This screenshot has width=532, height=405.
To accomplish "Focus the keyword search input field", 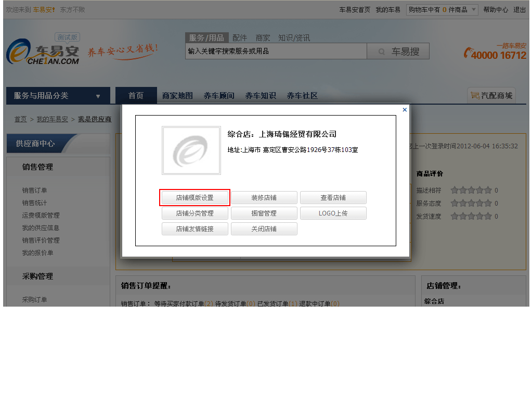I will (x=276, y=51).
